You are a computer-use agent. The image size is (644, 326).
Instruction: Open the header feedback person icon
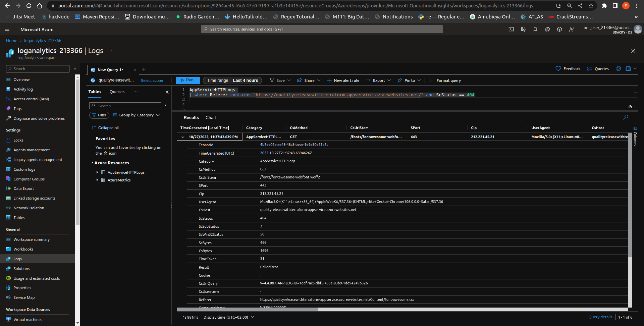click(572, 30)
